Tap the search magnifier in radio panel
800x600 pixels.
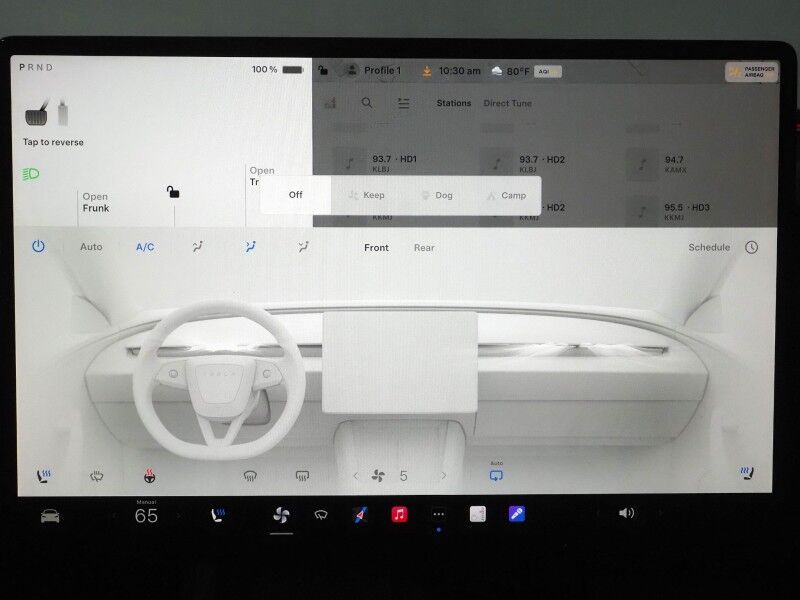click(x=367, y=103)
